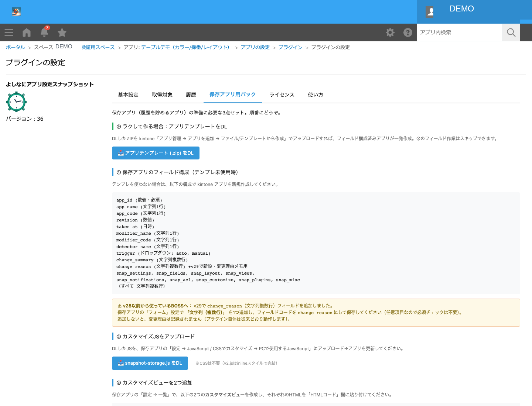Click the カスタマイズJSをアップロード heading
This screenshot has height=406, width=532.
pos(156,337)
